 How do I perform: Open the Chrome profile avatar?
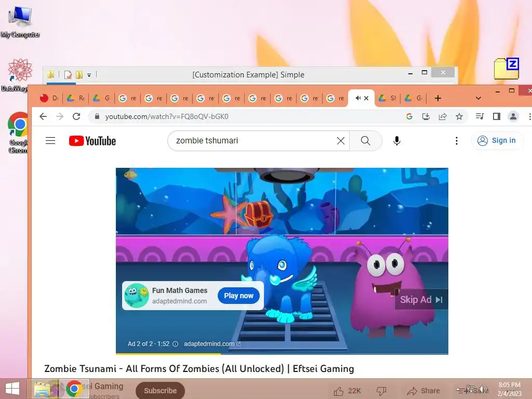513,116
